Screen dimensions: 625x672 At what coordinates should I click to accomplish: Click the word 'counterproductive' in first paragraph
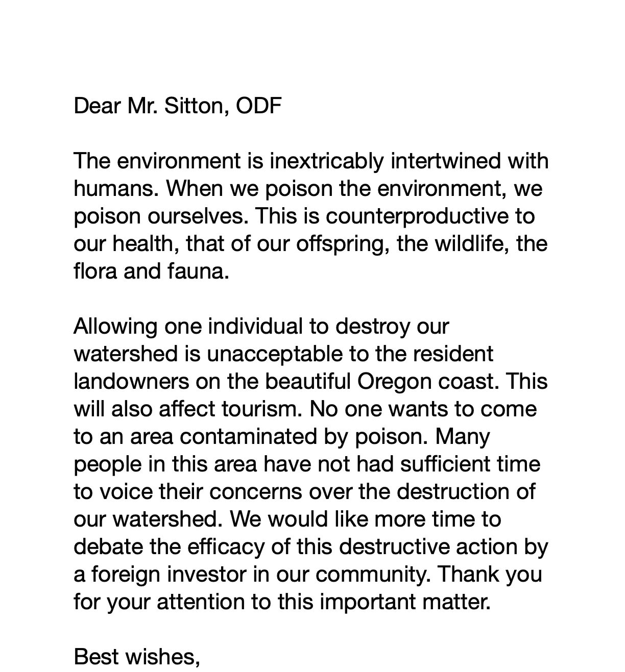click(418, 216)
